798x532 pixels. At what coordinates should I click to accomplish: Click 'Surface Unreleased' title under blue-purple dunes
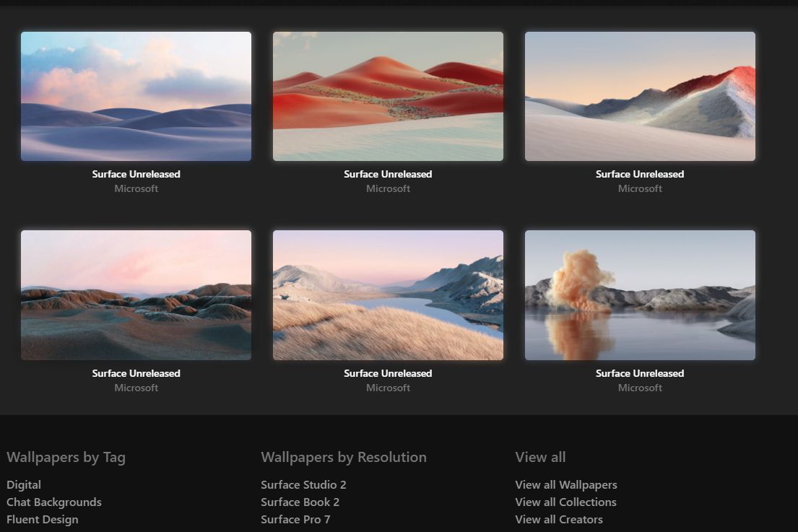[x=136, y=174]
